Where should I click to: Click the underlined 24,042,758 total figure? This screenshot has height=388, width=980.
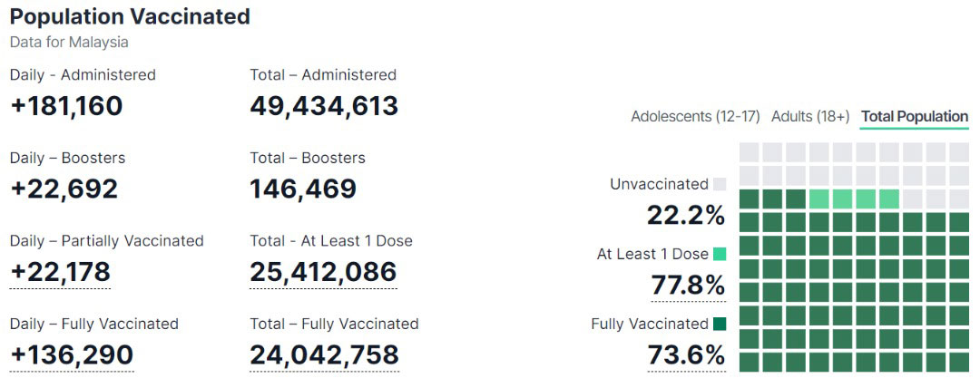point(324,354)
